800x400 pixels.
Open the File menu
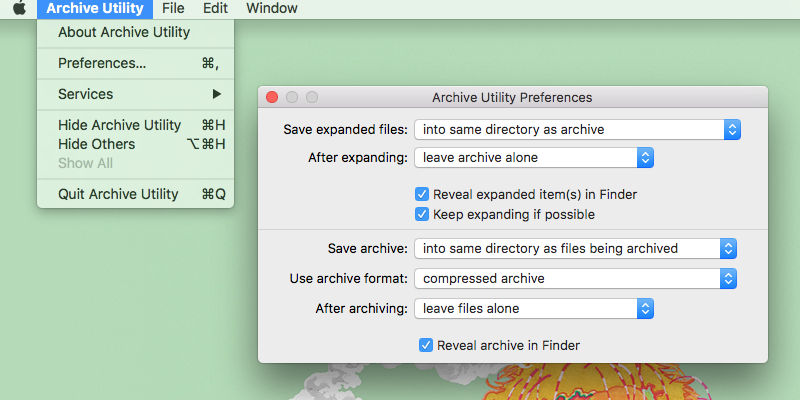173,8
